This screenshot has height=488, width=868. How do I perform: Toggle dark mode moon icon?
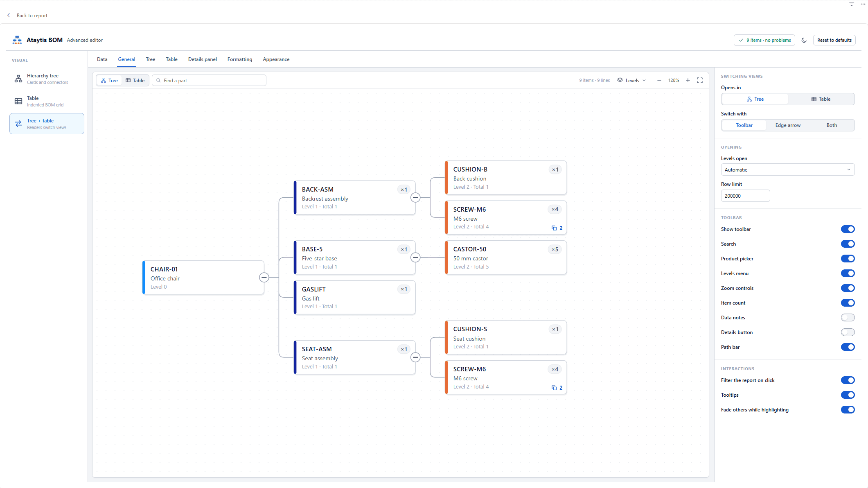coord(804,40)
